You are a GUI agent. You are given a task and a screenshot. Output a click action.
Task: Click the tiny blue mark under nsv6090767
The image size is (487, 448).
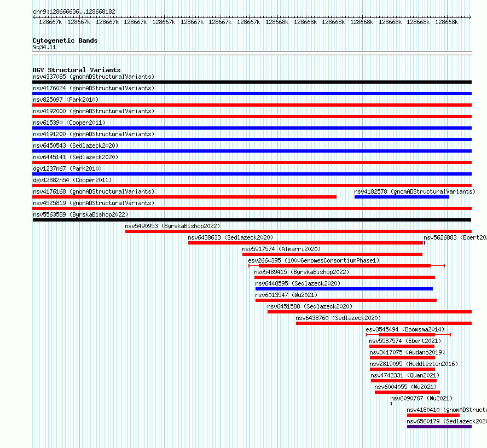tap(391, 404)
